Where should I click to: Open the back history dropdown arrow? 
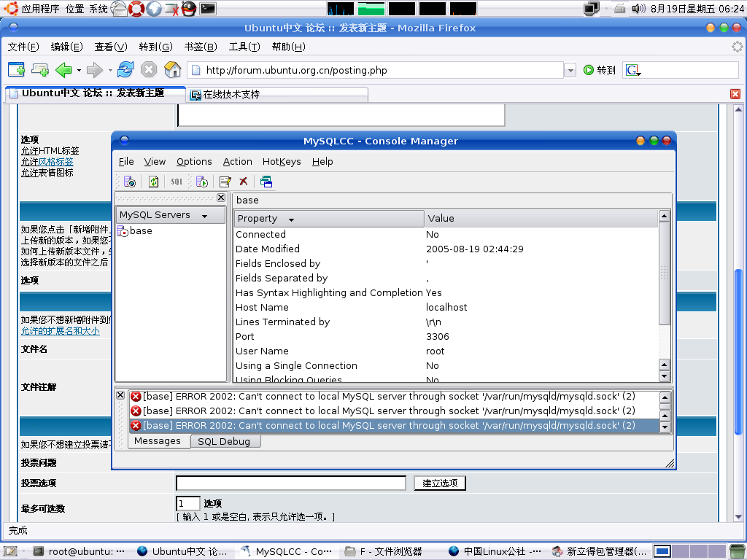tap(79, 71)
